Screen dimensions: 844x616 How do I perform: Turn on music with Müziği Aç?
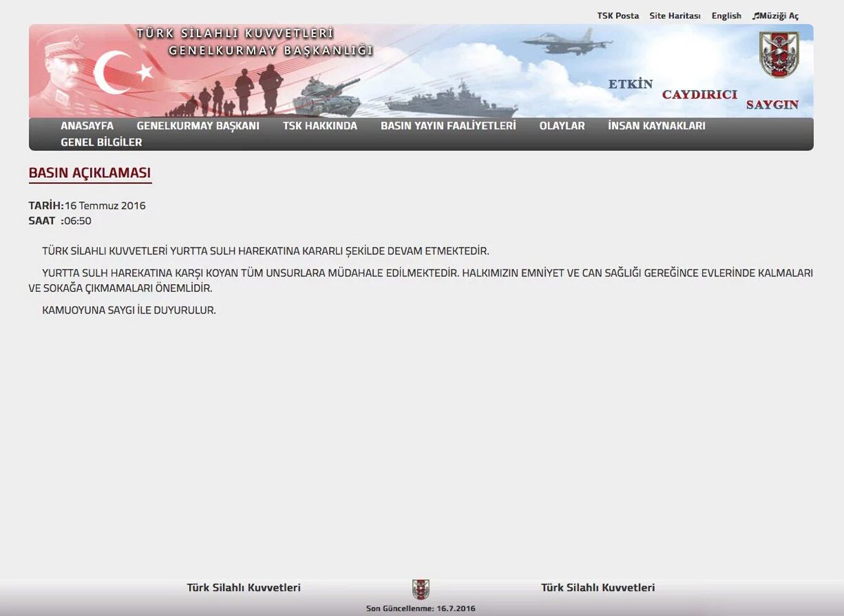(775, 15)
